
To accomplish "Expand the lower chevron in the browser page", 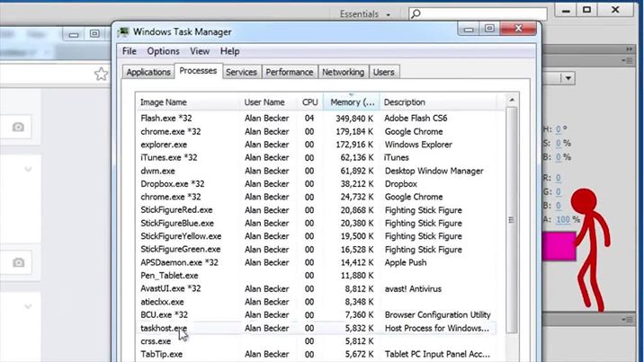I will click(x=28, y=306).
